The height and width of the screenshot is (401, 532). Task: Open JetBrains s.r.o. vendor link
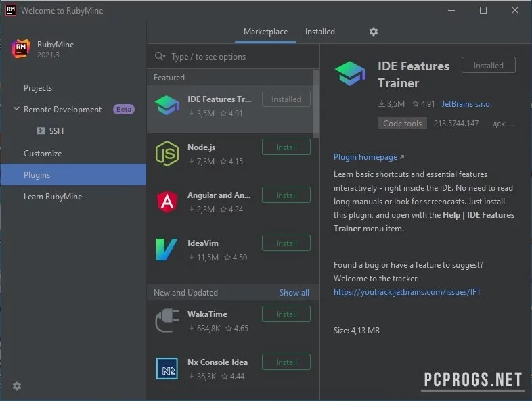466,103
